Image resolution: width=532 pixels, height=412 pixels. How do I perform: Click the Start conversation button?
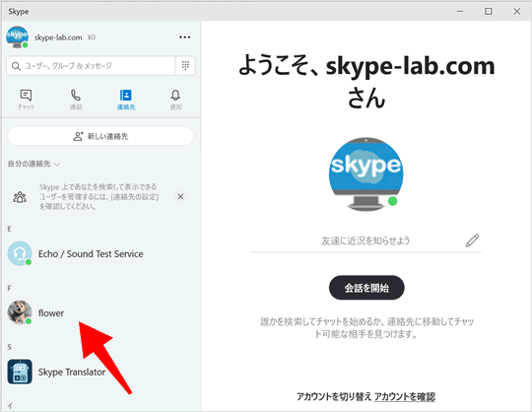366,288
